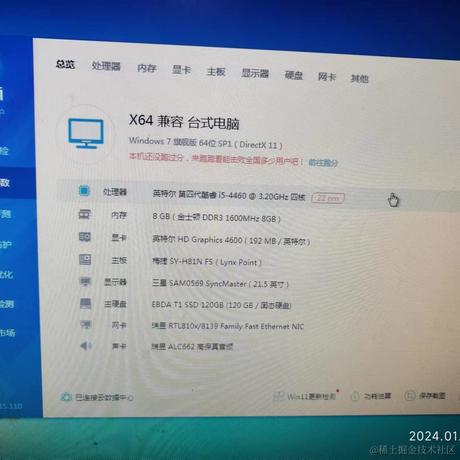Open the 主板 tab
This screenshot has height=460, width=460.
pos(216,72)
